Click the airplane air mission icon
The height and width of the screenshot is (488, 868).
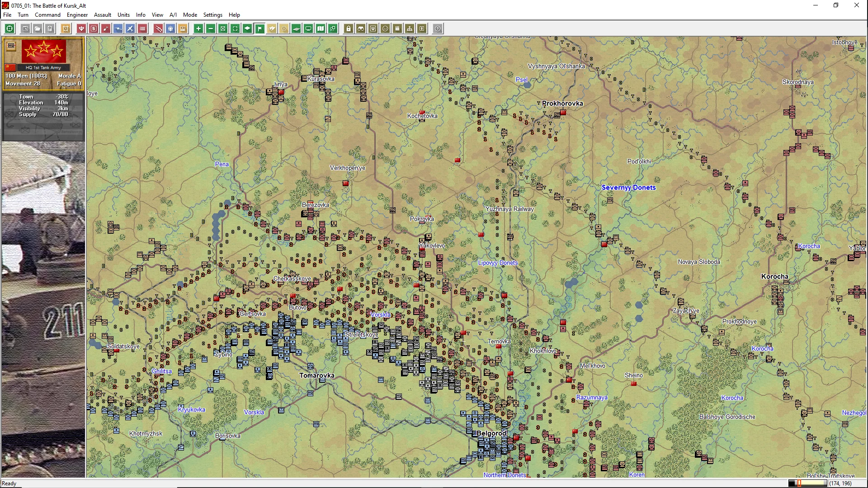pyautogui.click(x=130, y=28)
